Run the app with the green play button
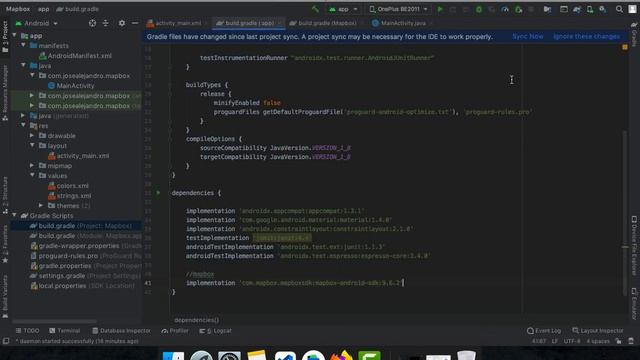640x360 pixels. (x=440, y=9)
